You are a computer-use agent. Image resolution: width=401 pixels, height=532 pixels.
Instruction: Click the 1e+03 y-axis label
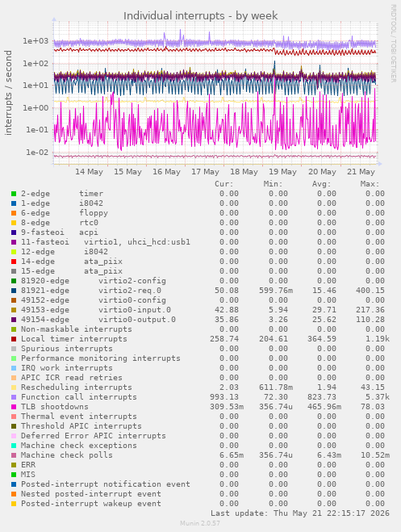point(36,41)
